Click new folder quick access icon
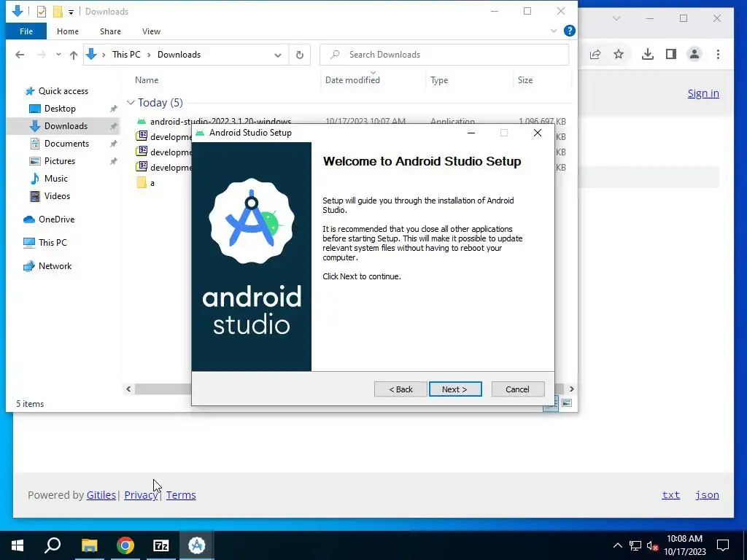This screenshot has height=560, width=747. 58,12
